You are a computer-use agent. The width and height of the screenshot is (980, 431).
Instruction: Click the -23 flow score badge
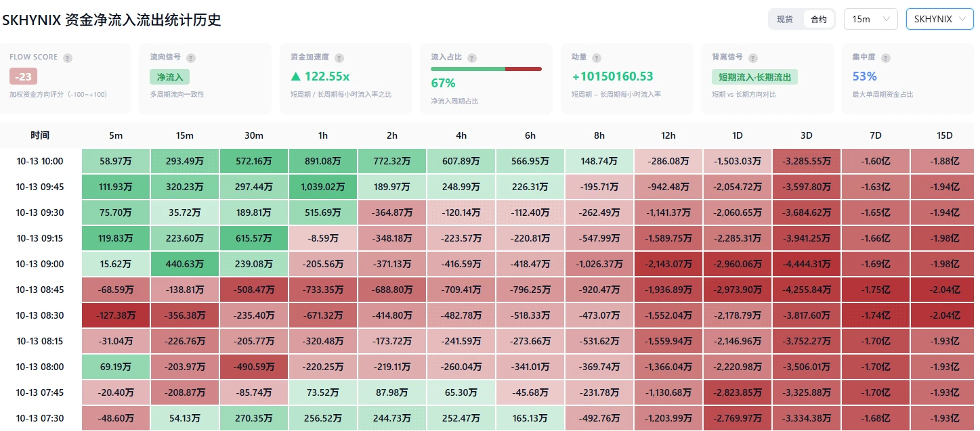(24, 76)
